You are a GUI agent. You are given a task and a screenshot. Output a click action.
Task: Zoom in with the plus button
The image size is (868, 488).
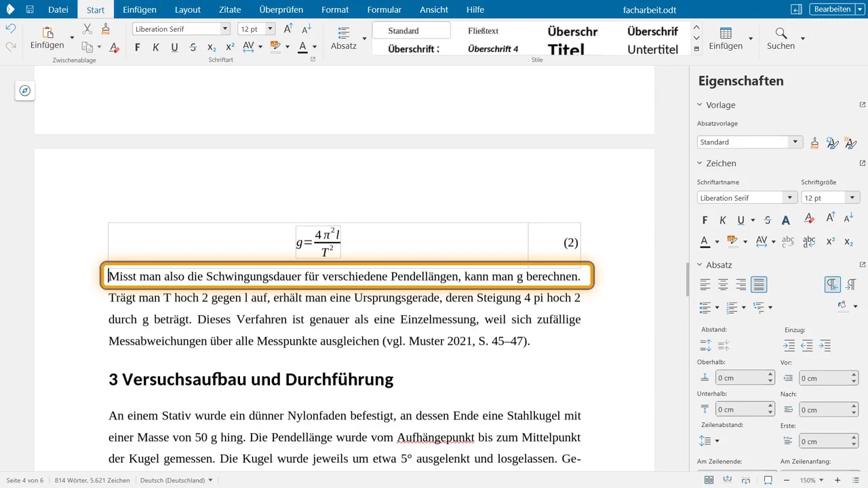(837, 481)
